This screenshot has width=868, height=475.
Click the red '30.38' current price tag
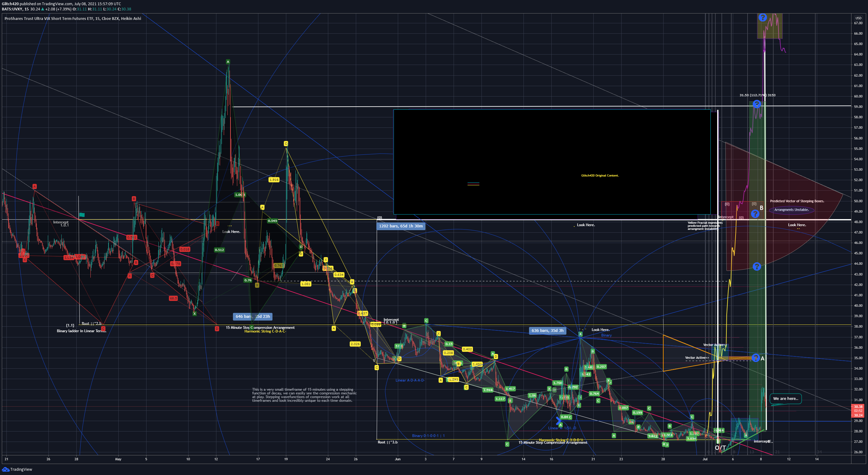(858, 407)
